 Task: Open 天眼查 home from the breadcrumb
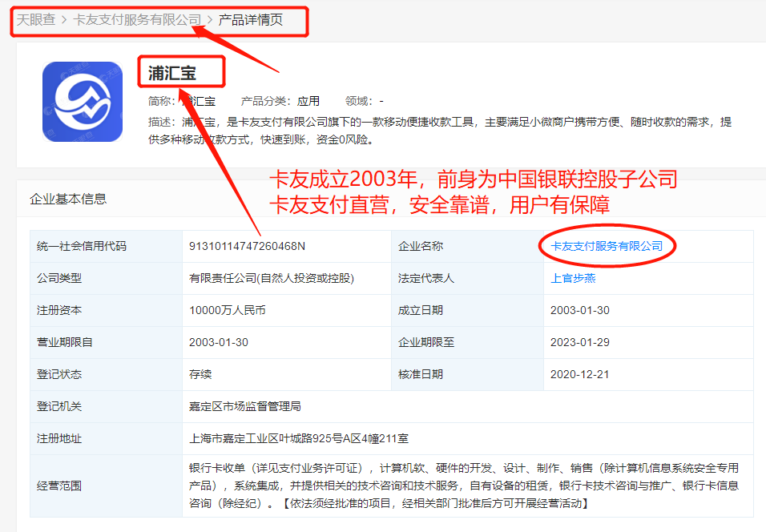36,20
